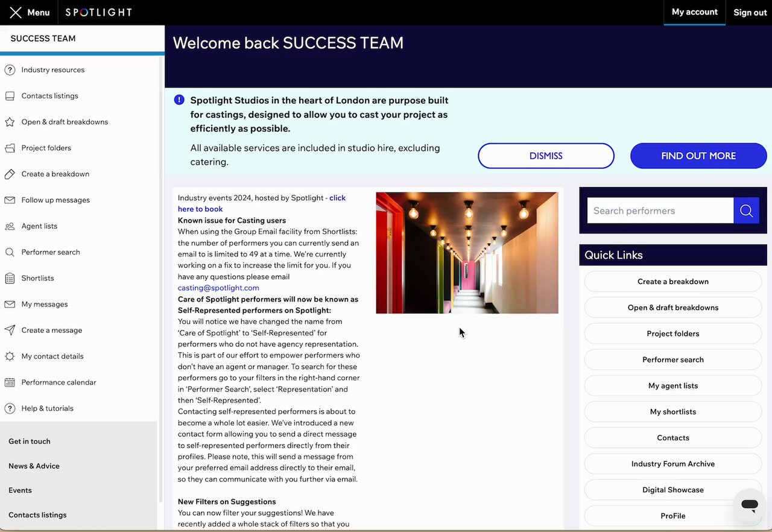This screenshot has height=532, width=772.
Task: Click Performer search quick link button
Action: pos(673,359)
